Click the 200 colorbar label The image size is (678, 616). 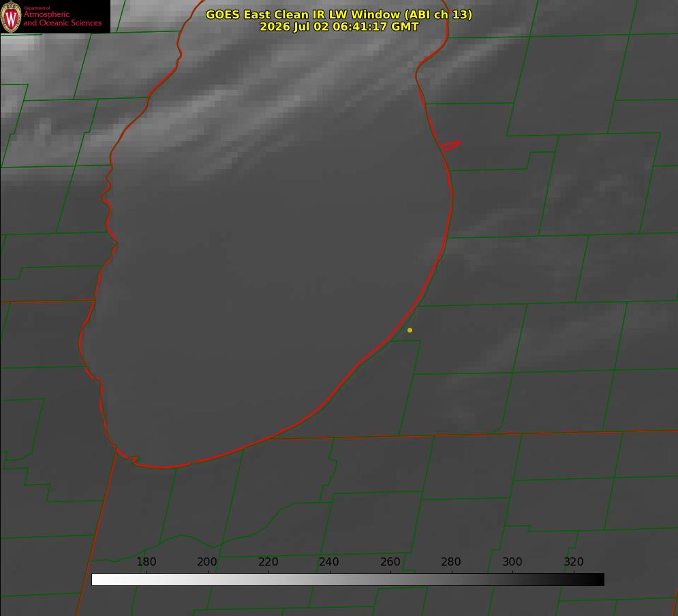click(206, 561)
